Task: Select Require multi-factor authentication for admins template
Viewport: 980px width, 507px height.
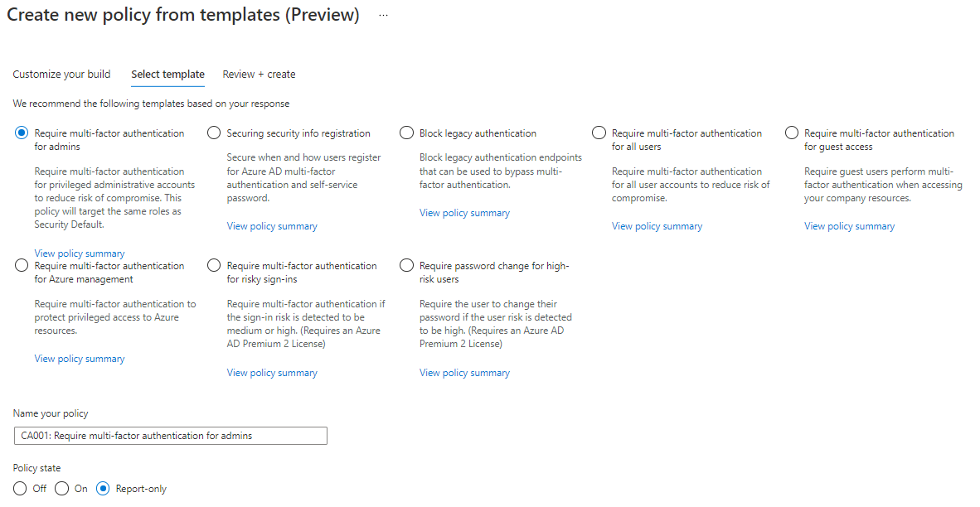Action: pos(22,133)
